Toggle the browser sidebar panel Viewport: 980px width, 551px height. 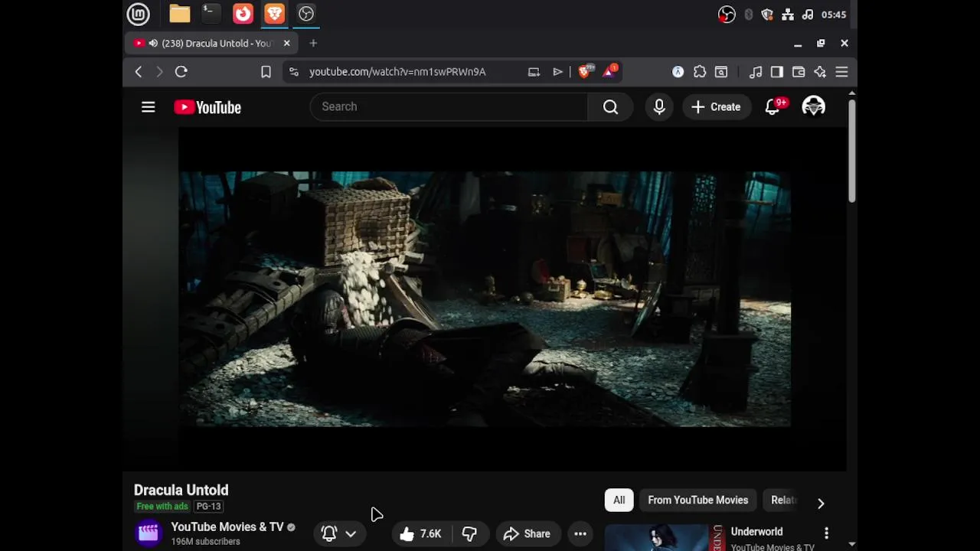(777, 72)
